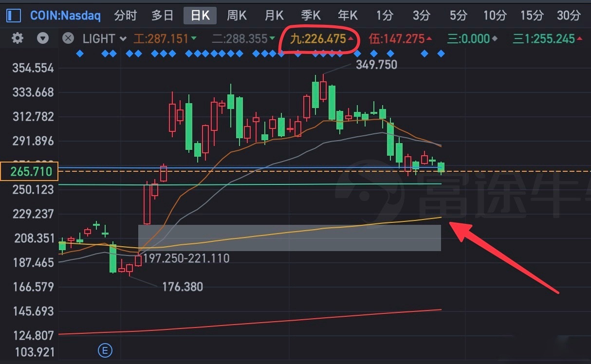591x364 pixels.
Task: Select the 季K quarterly tab
Action: 311,16
